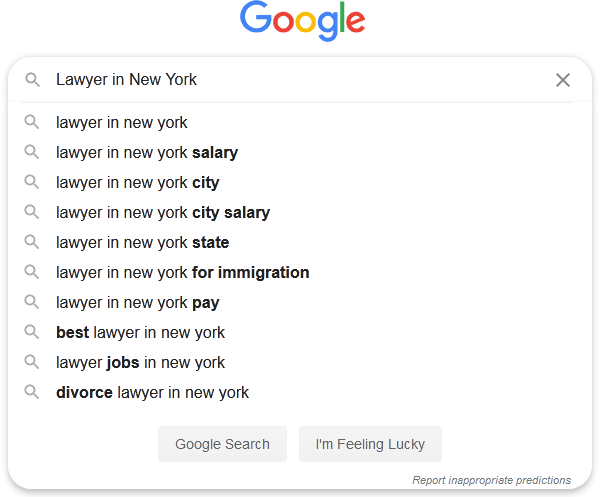Viewport: 604px width, 497px height.
Task: Click the search icon beside "lawyer jobs in new york"
Action: pyautogui.click(x=32, y=362)
